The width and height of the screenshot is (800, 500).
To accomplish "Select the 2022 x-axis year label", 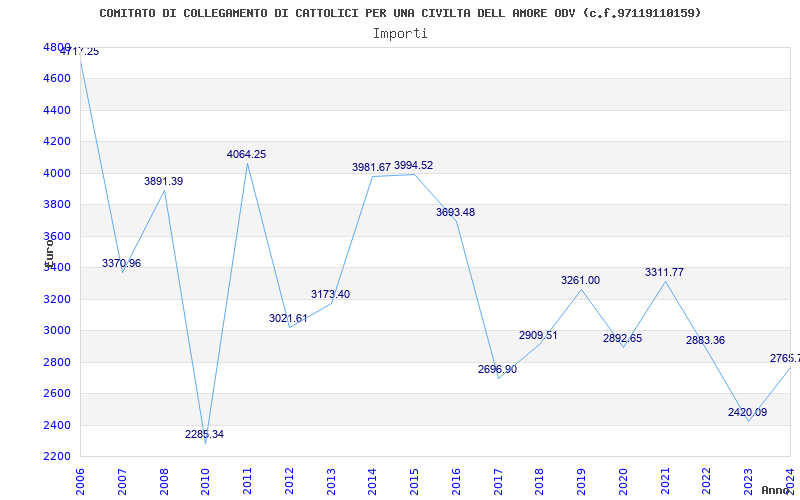I will 707,481.
